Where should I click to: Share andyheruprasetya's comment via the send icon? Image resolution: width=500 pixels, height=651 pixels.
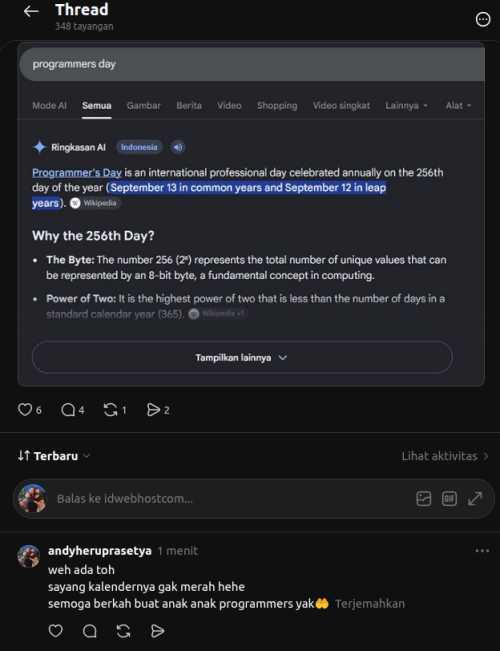[157, 631]
